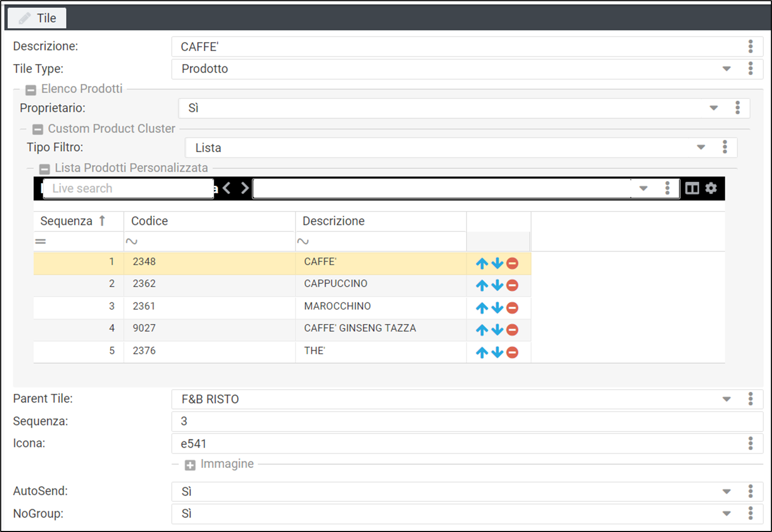The height and width of the screenshot is (532, 772).
Task: Sort by the Codice column header
Action: (x=150, y=221)
